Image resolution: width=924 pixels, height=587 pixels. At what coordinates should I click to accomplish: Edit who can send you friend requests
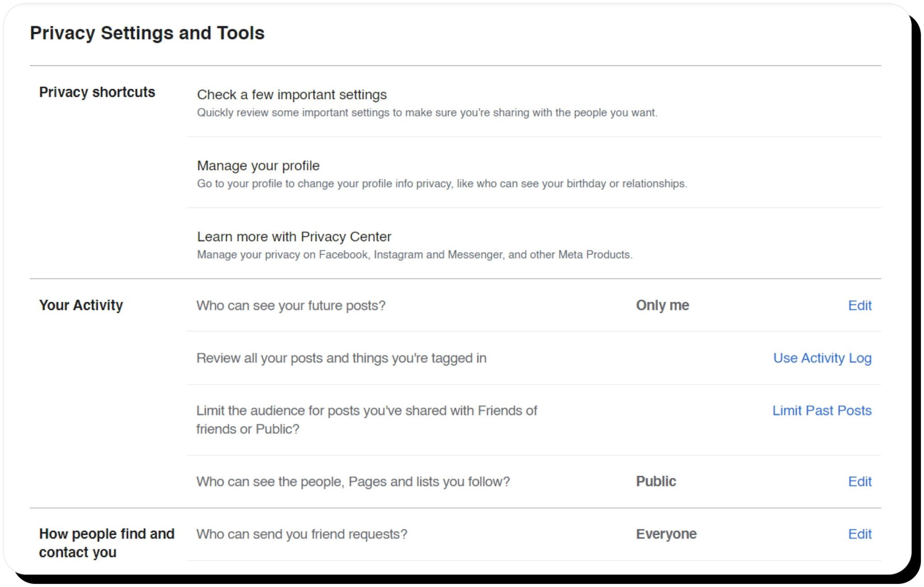(x=859, y=534)
